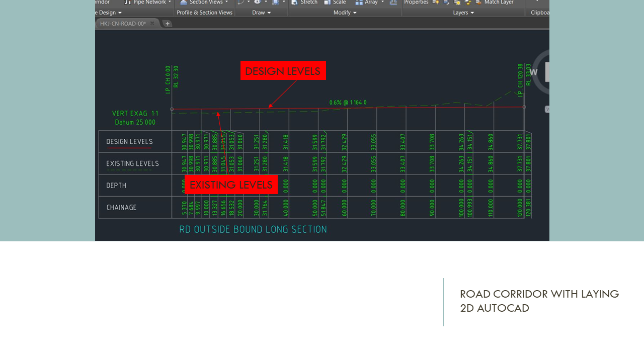Click the Match Layer icon
Image resolution: width=644 pixels, height=362 pixels.
point(478,3)
